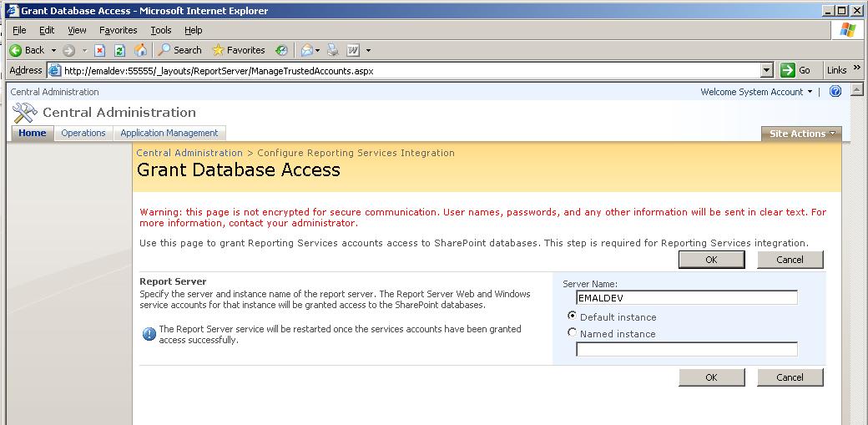This screenshot has height=425, width=868.
Task: Select the Default instance radio button
Action: [x=572, y=316]
